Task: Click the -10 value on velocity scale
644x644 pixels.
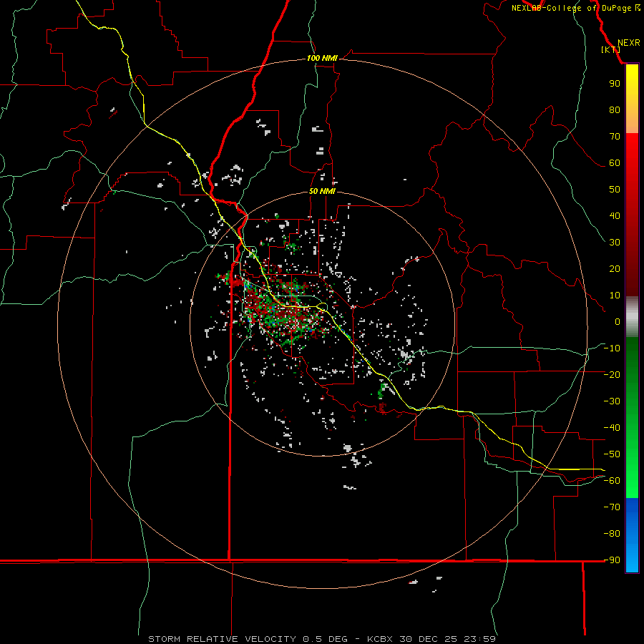Action: pyautogui.click(x=612, y=348)
